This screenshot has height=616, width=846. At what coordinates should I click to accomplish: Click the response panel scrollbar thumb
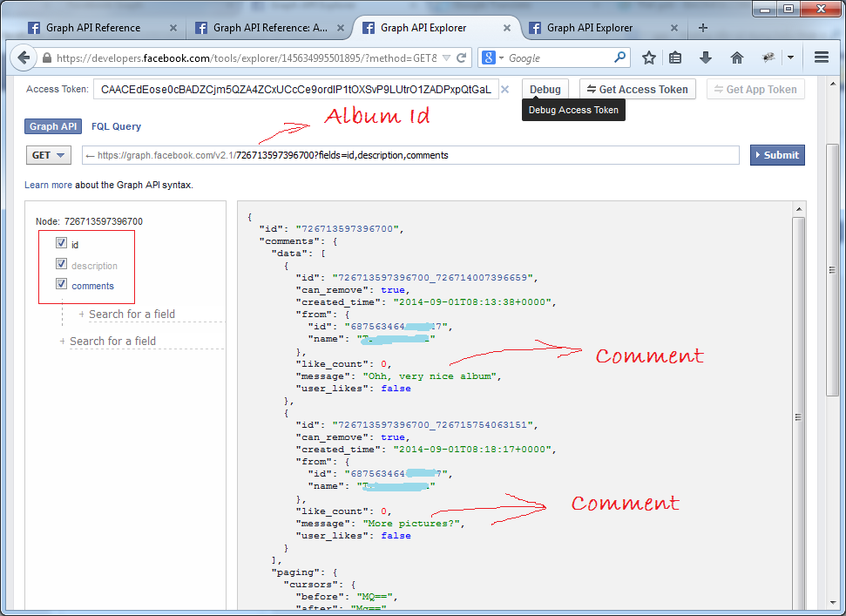[x=799, y=417]
